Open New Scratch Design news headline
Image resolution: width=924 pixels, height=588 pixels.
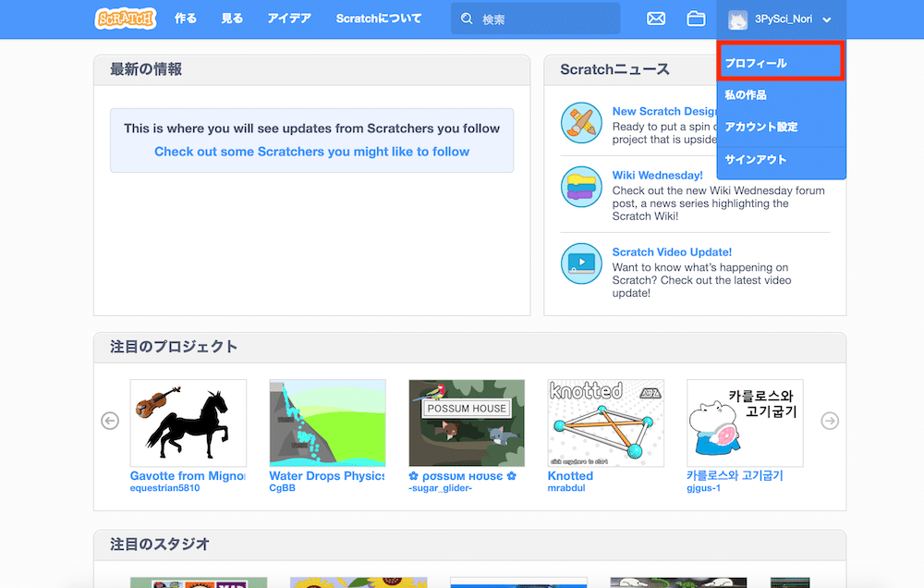click(x=664, y=112)
